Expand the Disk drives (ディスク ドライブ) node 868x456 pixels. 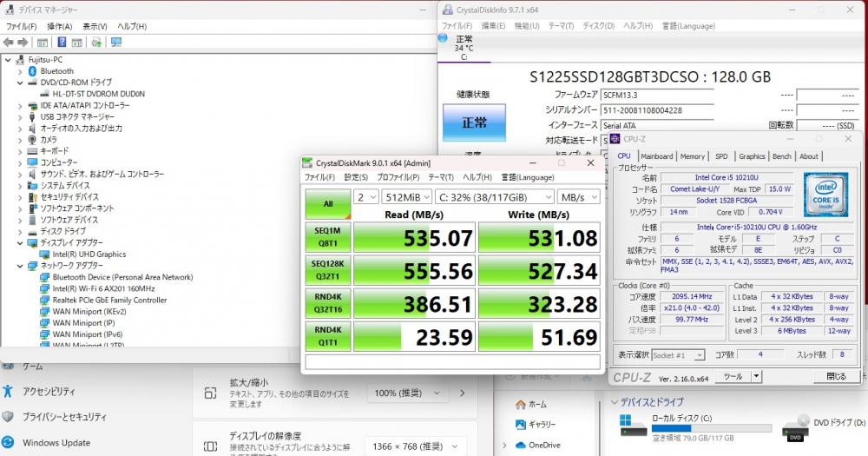click(20, 232)
